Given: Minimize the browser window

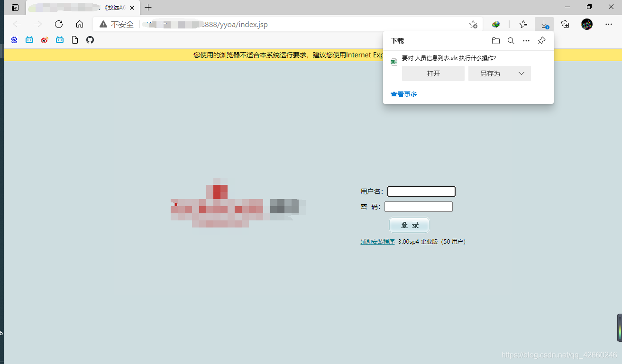Looking at the screenshot, I should [x=567, y=7].
